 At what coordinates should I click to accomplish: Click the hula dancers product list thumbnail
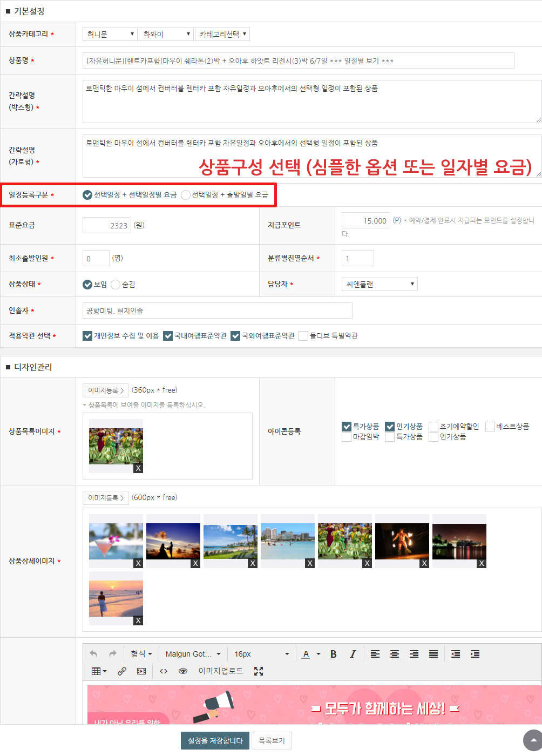coord(116,446)
